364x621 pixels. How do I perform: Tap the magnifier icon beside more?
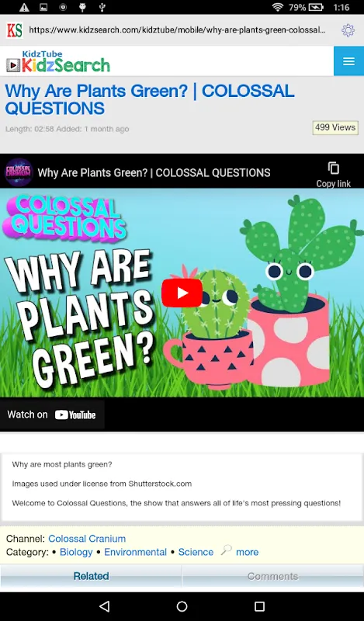pyautogui.click(x=226, y=550)
